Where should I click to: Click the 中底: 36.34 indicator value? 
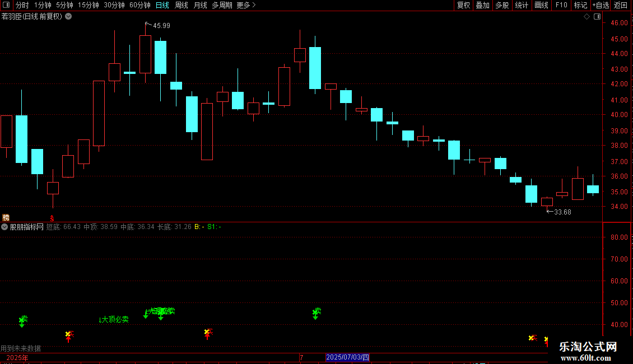coord(137,227)
